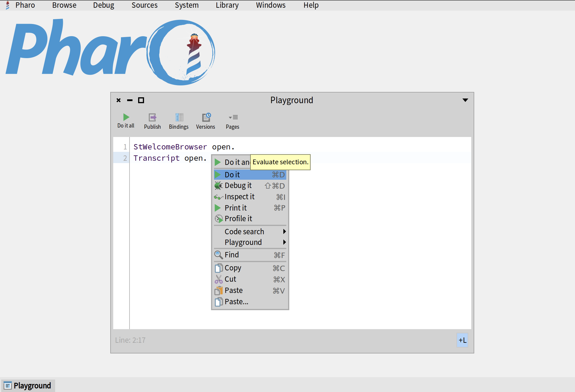This screenshot has height=392, width=575.
Task: Select Do it in context menu
Action: [x=232, y=175]
